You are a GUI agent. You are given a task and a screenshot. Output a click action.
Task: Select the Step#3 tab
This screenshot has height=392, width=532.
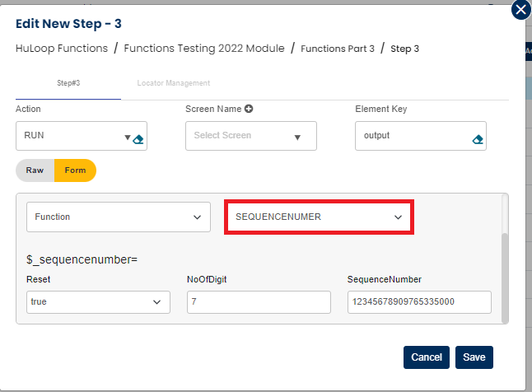(x=68, y=83)
